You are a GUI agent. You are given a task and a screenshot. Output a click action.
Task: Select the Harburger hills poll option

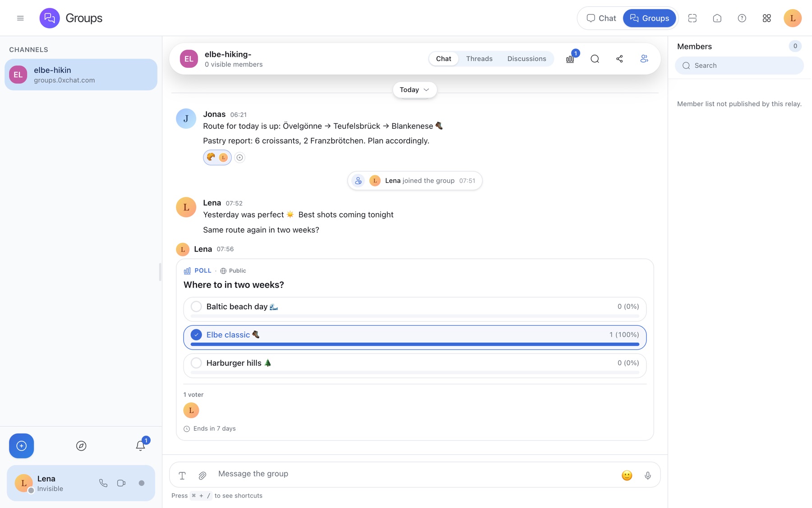[x=415, y=365]
